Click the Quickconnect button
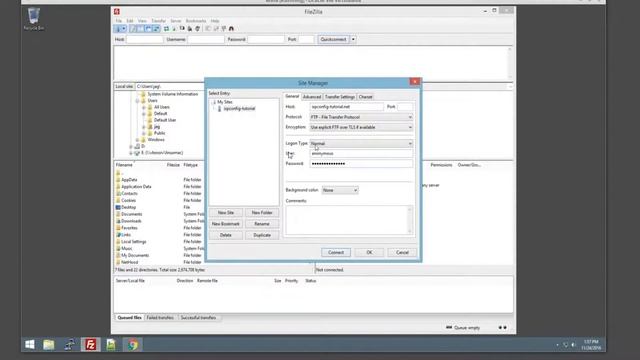640x360 pixels. [333, 40]
